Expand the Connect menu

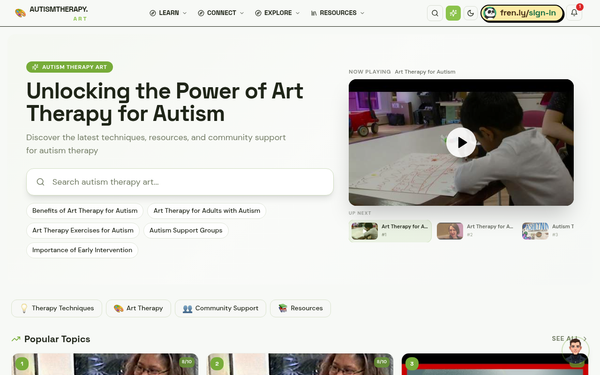221,13
